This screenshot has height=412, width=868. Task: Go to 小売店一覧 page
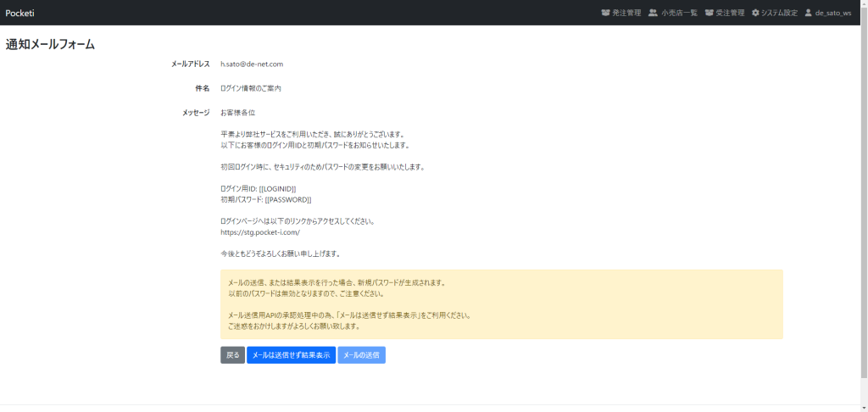click(x=672, y=13)
